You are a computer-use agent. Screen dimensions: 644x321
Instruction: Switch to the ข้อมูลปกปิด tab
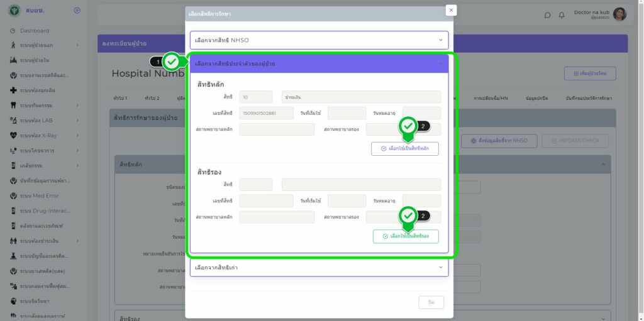(538, 99)
